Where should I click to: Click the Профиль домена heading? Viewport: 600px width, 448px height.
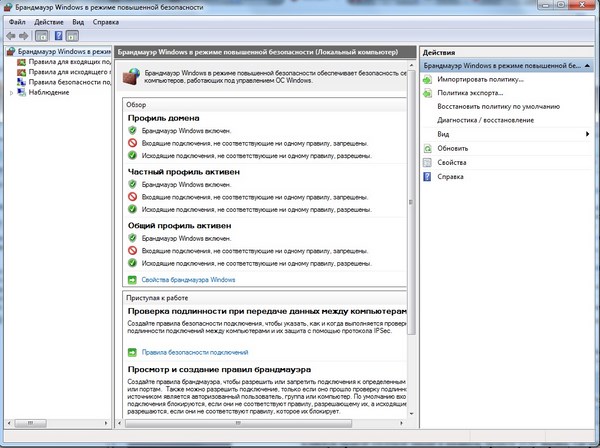click(x=163, y=118)
